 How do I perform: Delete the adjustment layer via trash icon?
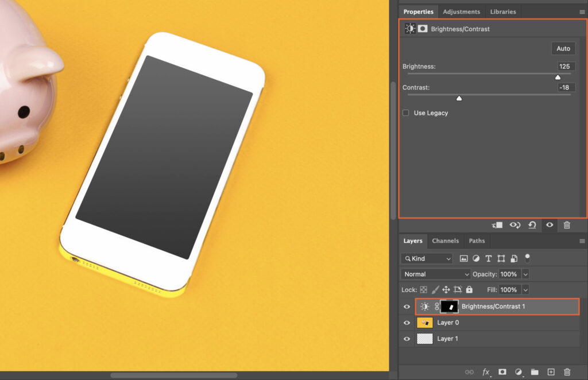point(567,225)
